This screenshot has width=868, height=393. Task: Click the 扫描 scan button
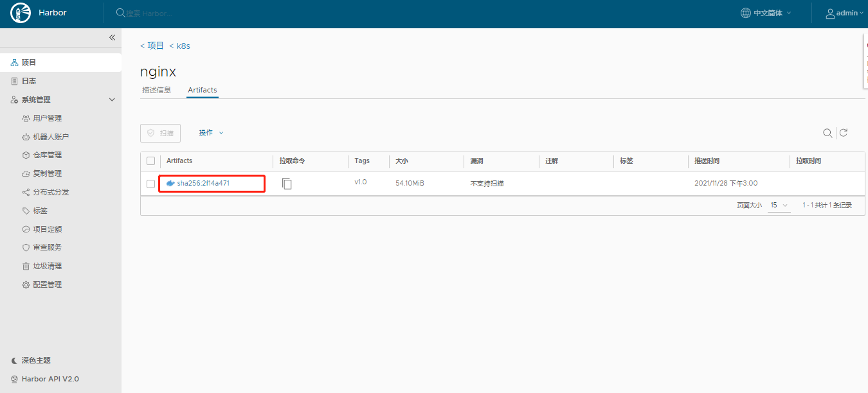(161, 133)
